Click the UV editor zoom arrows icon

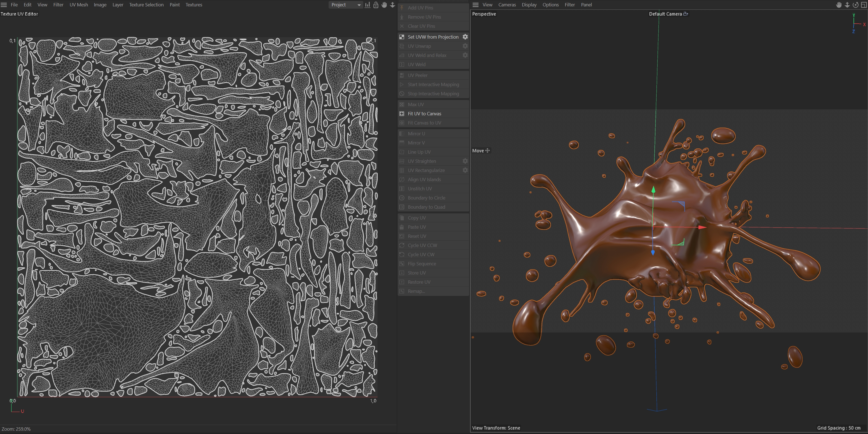[392, 5]
